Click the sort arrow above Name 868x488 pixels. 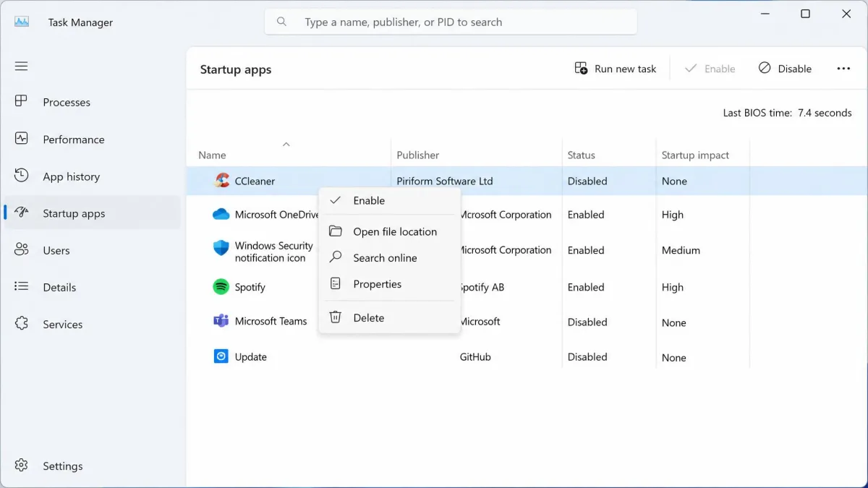click(286, 144)
